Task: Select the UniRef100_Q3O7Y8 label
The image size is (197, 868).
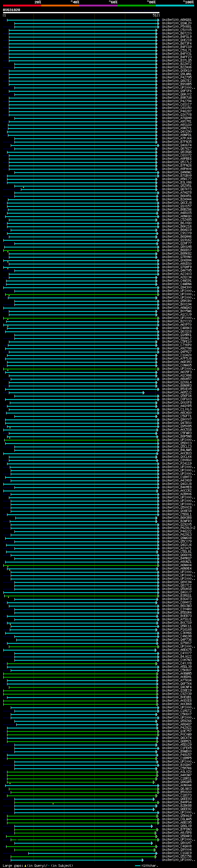Action: [x=176, y=115]
